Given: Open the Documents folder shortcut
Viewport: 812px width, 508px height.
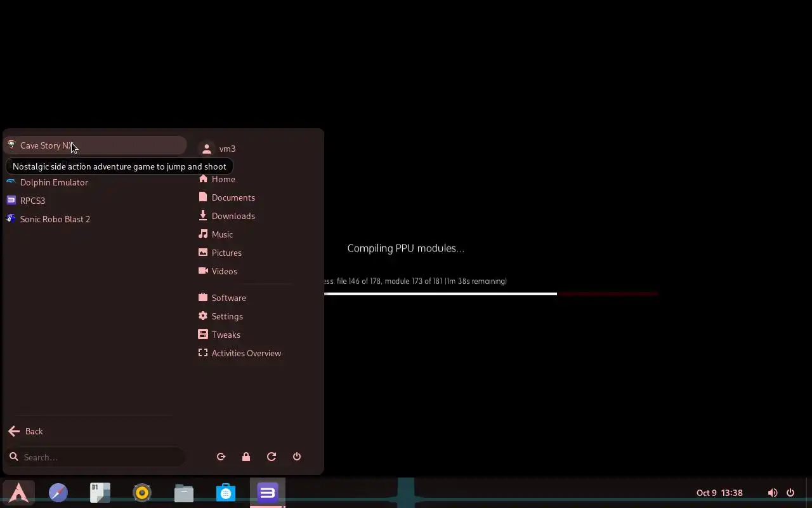Looking at the screenshot, I should (226, 197).
